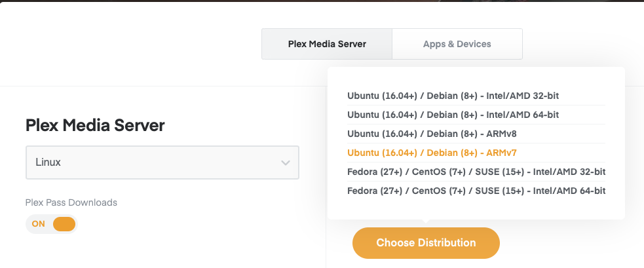Expand the Linux platform dropdown

coord(162,163)
